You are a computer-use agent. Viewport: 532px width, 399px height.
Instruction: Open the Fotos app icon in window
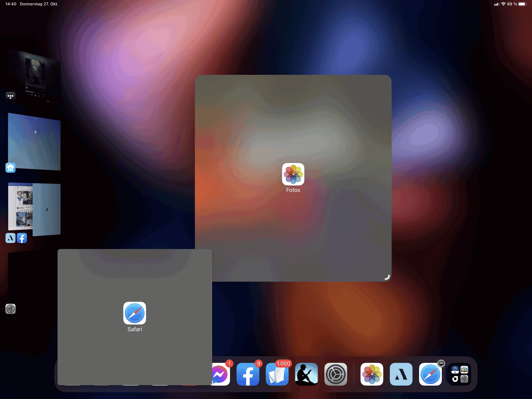tap(293, 174)
